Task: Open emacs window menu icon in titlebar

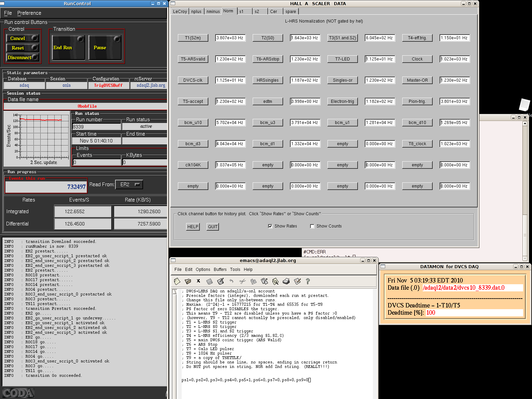Action: 173,260
